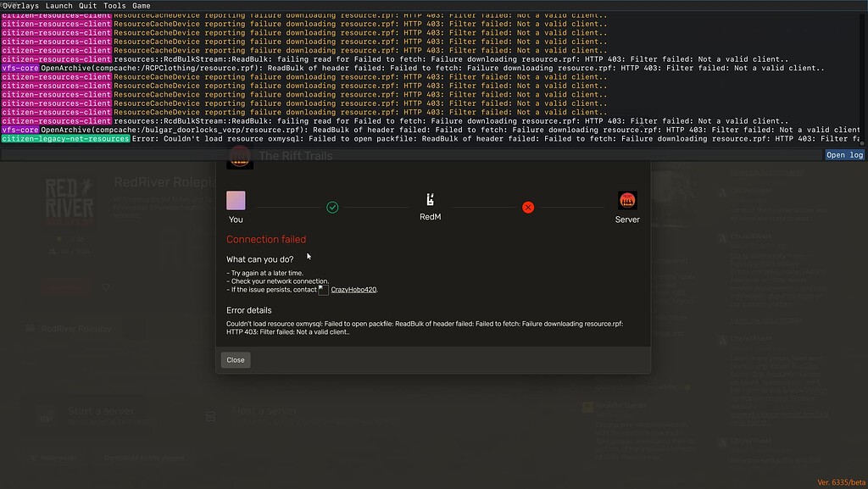The height and width of the screenshot is (489, 868).
Task: Click the RedM logo icon in the connection diagram
Action: point(430,201)
